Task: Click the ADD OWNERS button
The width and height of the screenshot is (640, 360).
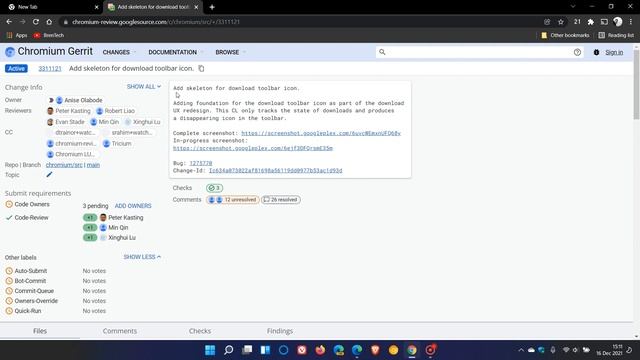Action: pos(133,206)
